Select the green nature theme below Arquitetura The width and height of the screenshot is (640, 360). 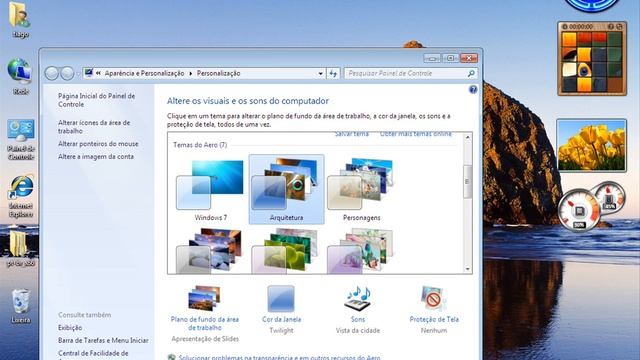[x=285, y=250]
